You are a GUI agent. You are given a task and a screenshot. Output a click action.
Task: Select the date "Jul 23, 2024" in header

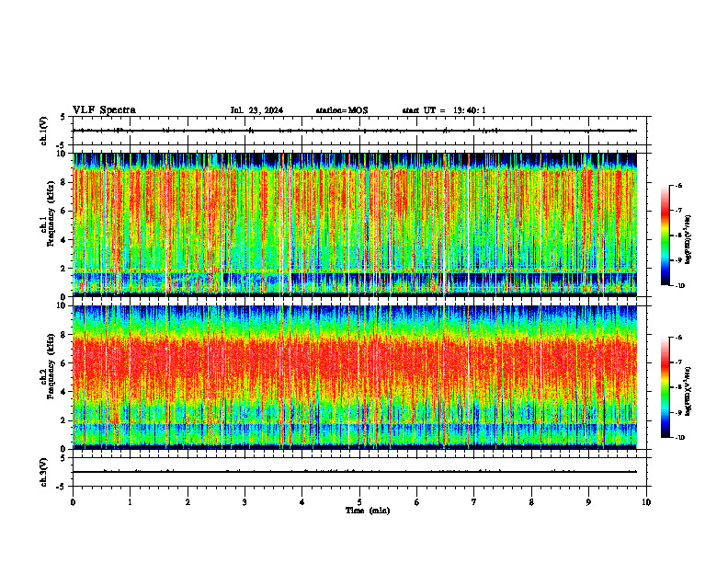point(256,110)
